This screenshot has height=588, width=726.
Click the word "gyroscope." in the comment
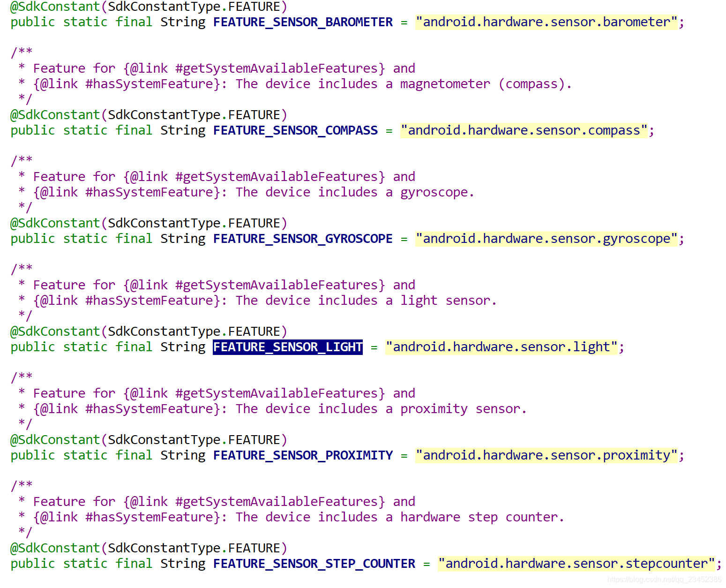pos(437,192)
